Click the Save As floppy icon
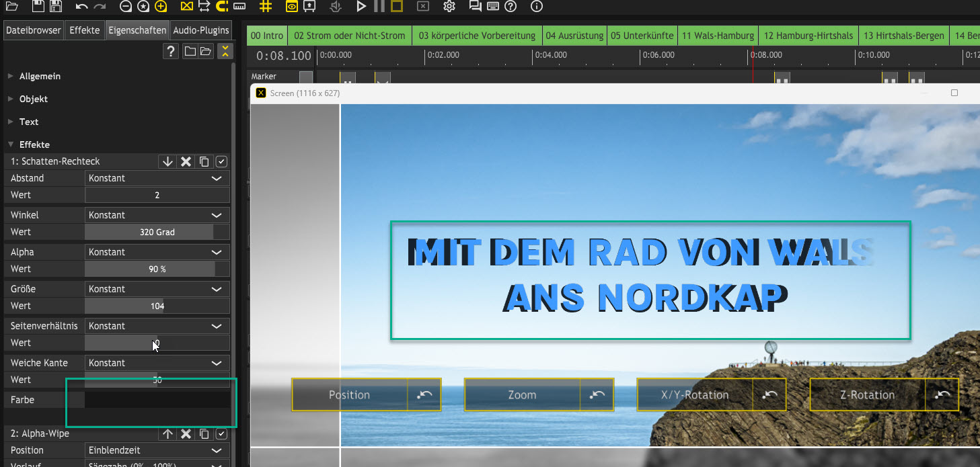Viewport: 980px width, 467px height. [x=55, y=7]
